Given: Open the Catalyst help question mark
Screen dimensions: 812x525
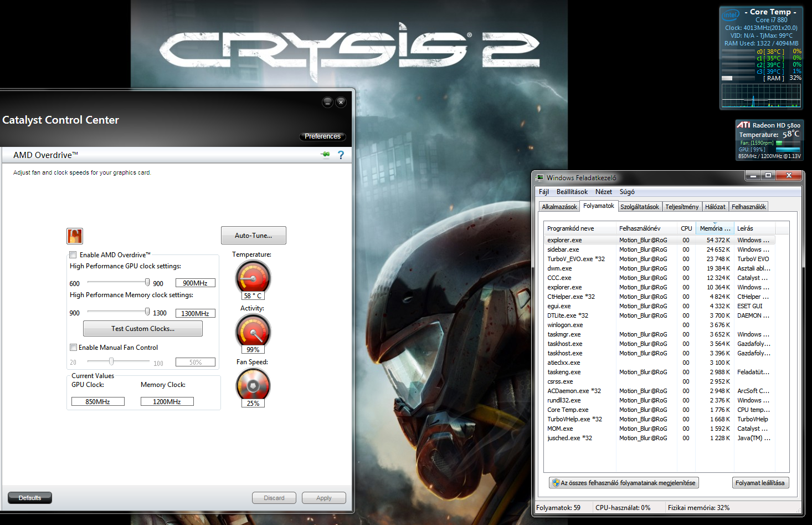Looking at the screenshot, I should click(341, 155).
